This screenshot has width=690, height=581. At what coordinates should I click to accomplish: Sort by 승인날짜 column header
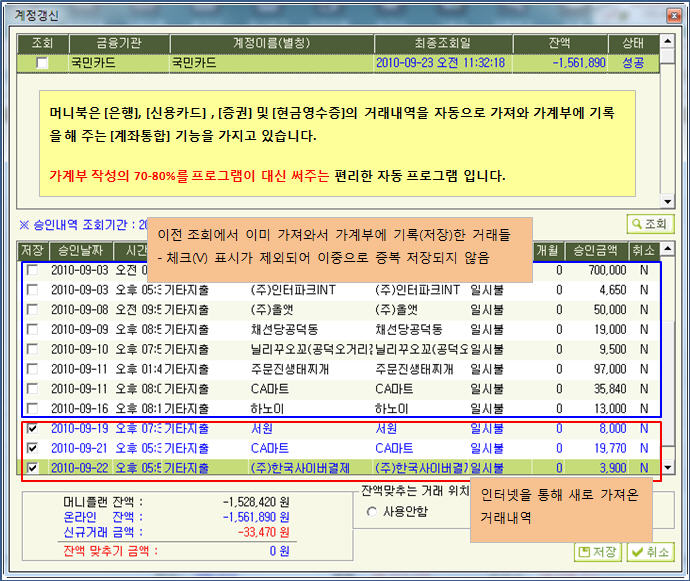click(78, 250)
